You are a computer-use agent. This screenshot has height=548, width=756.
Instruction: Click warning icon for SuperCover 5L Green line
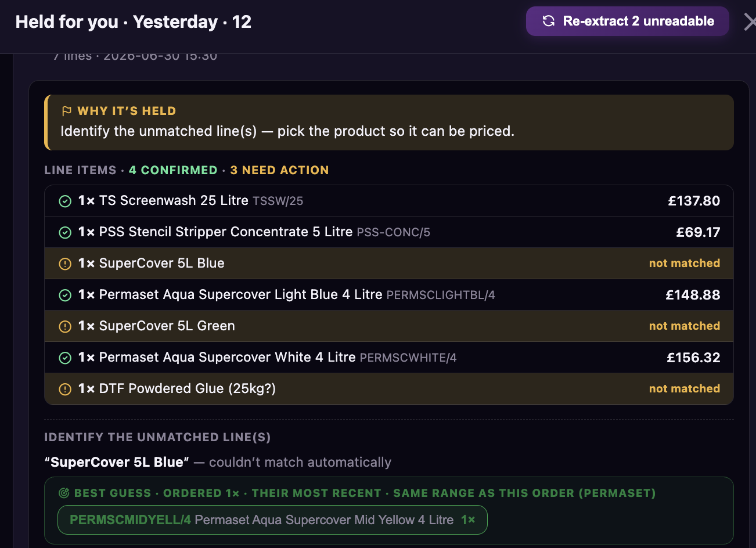(65, 326)
